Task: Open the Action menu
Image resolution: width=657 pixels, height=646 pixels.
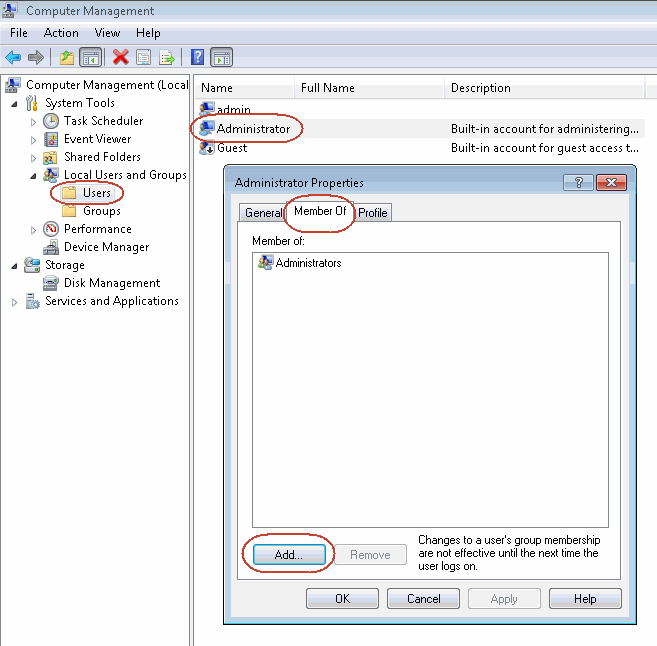Action: tap(61, 33)
